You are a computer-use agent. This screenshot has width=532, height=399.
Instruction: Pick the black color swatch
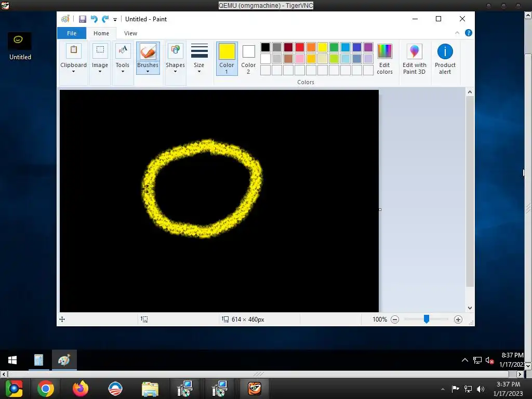(265, 47)
